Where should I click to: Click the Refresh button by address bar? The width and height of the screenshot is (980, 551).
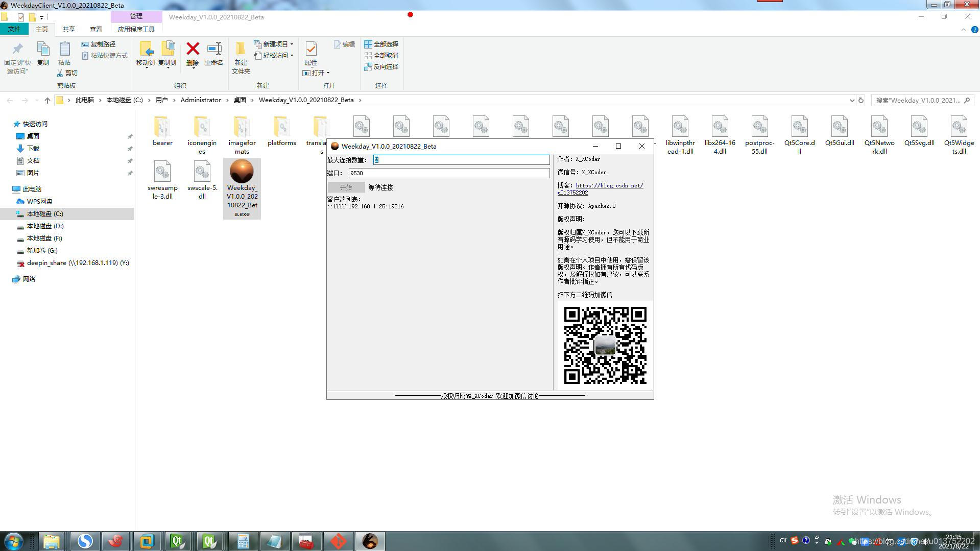[861, 100]
